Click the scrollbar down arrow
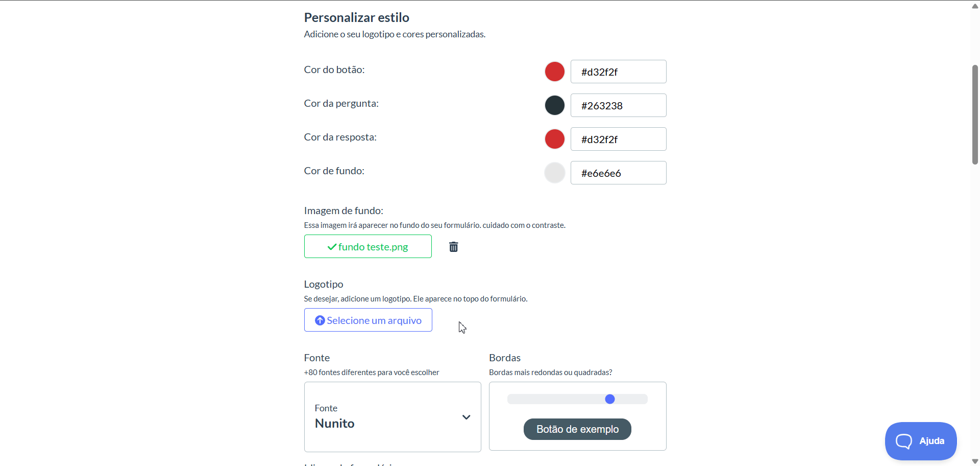This screenshot has width=980, height=466. tap(975, 461)
